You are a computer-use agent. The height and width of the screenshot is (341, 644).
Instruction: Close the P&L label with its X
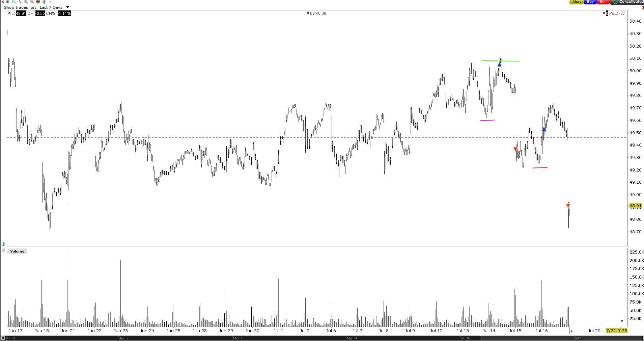[x=604, y=13]
